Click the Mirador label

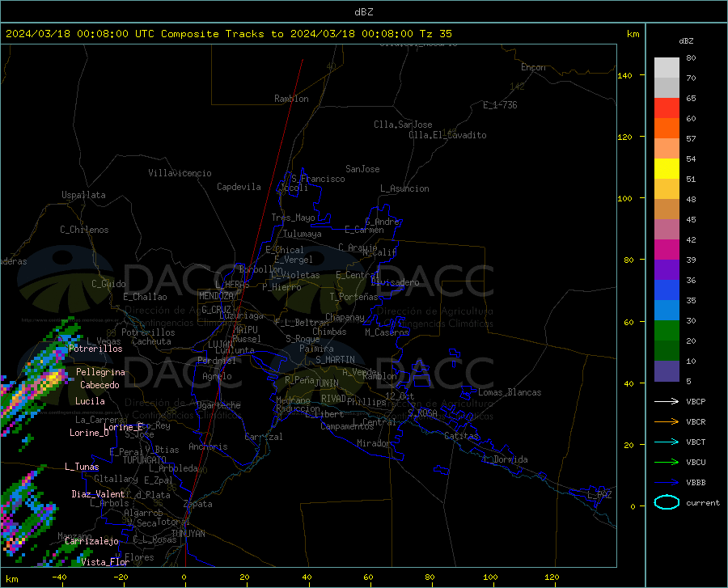(x=374, y=443)
